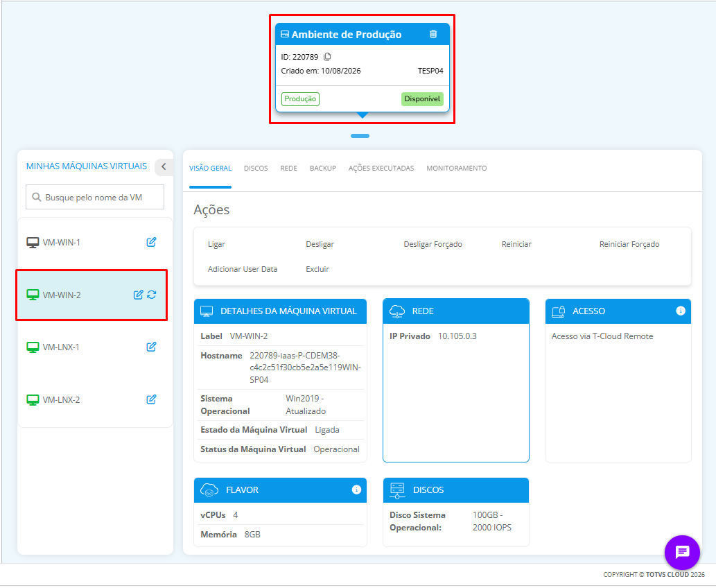Click the Disponível status badge
716x588 pixels.
[422, 98]
